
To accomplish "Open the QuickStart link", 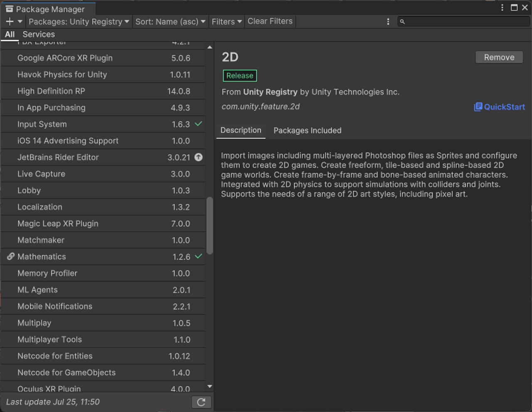I will pos(500,107).
